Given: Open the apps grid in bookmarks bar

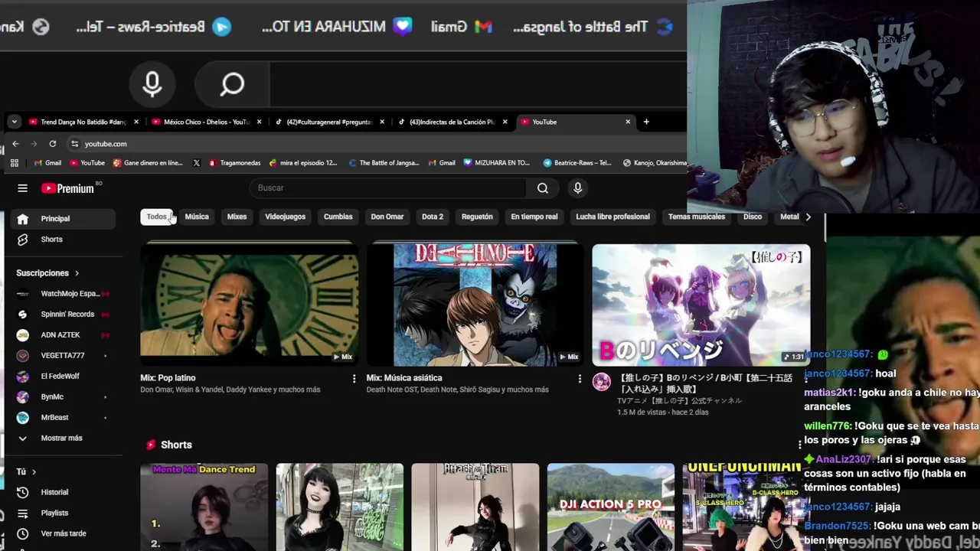Looking at the screenshot, I should coord(14,163).
